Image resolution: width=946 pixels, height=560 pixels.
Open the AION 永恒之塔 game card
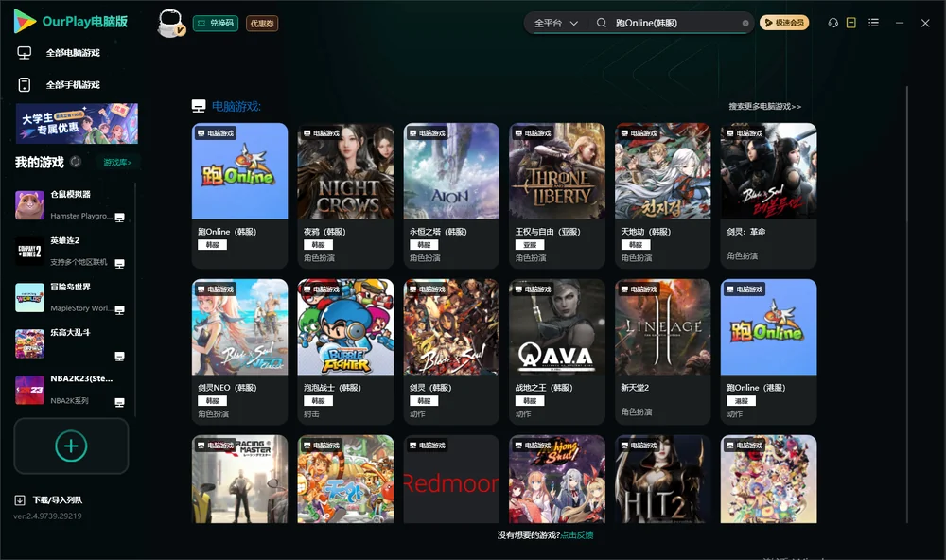click(451, 196)
